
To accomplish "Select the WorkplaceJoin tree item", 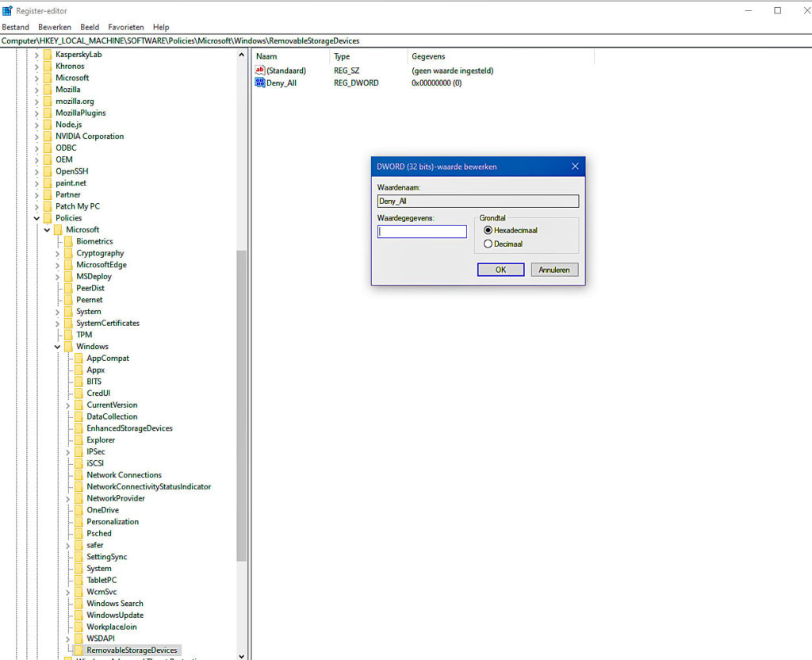I will [x=112, y=627].
